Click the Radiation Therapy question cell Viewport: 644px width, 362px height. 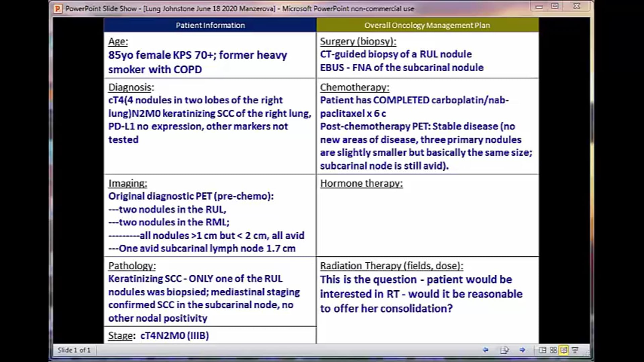coord(421,294)
